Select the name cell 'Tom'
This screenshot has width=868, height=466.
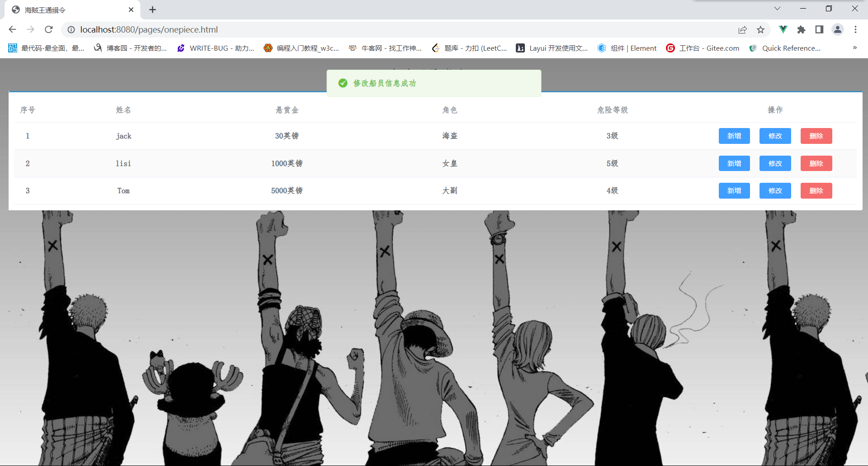click(123, 191)
